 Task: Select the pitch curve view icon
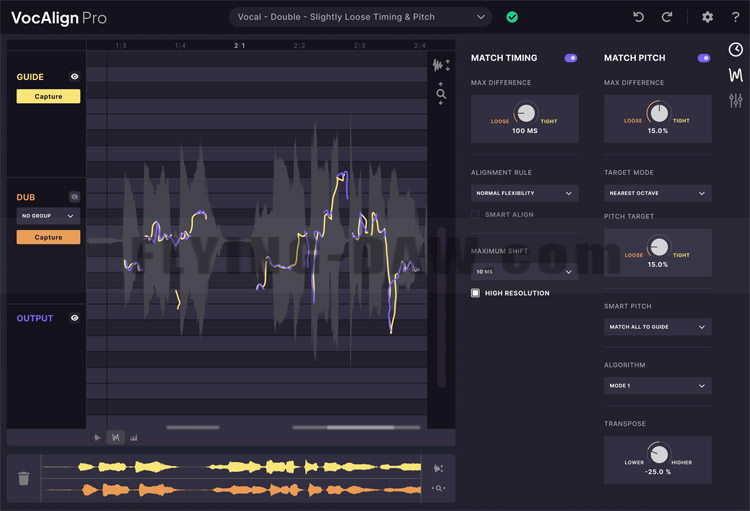[x=116, y=437]
